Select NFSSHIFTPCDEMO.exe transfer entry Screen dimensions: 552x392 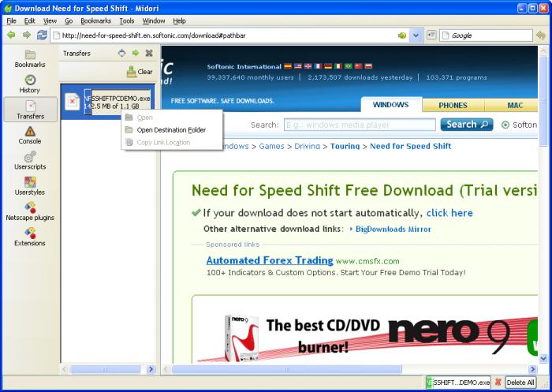point(108,102)
